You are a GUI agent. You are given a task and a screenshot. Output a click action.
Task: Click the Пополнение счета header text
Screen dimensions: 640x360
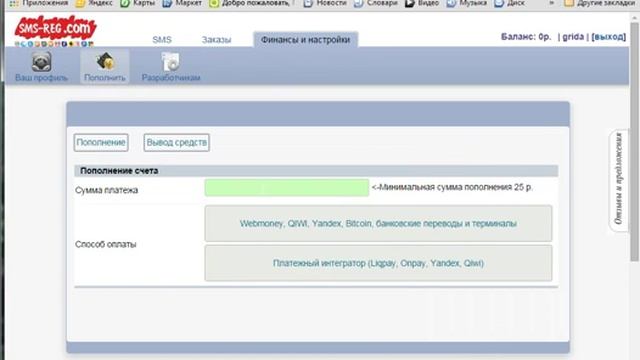pos(119,171)
